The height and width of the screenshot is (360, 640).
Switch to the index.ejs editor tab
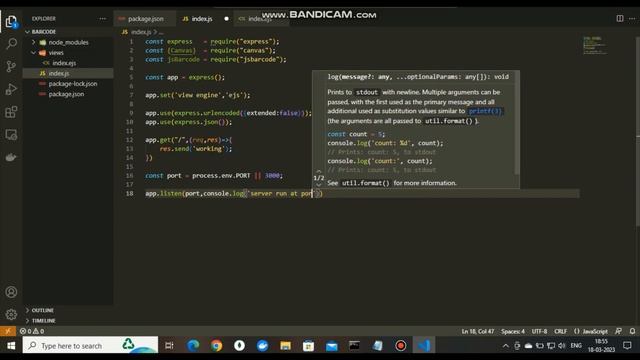click(260, 19)
